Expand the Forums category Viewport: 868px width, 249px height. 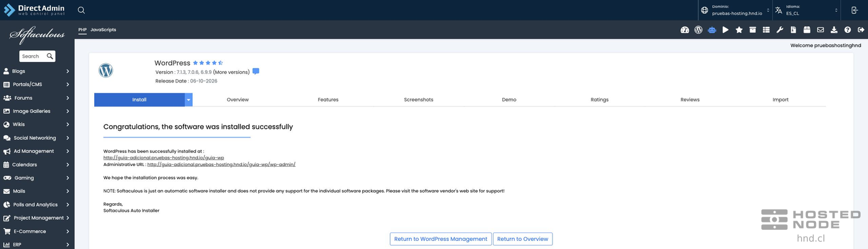pos(37,98)
